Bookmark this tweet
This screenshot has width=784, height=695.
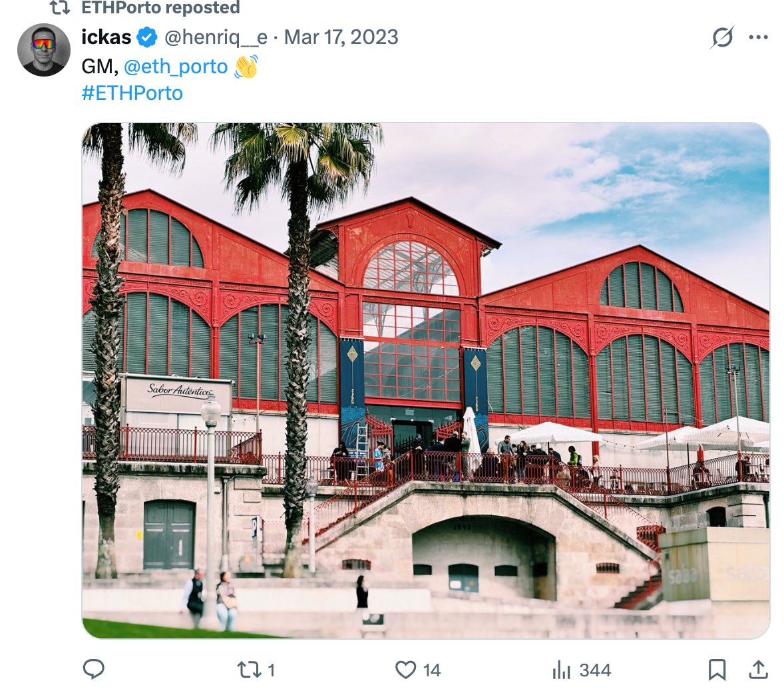tap(717, 670)
